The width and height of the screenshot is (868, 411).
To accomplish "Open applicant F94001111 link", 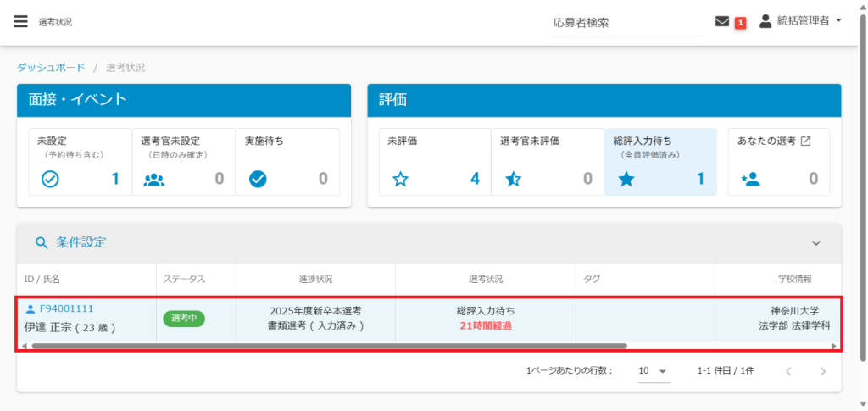I will 66,308.
